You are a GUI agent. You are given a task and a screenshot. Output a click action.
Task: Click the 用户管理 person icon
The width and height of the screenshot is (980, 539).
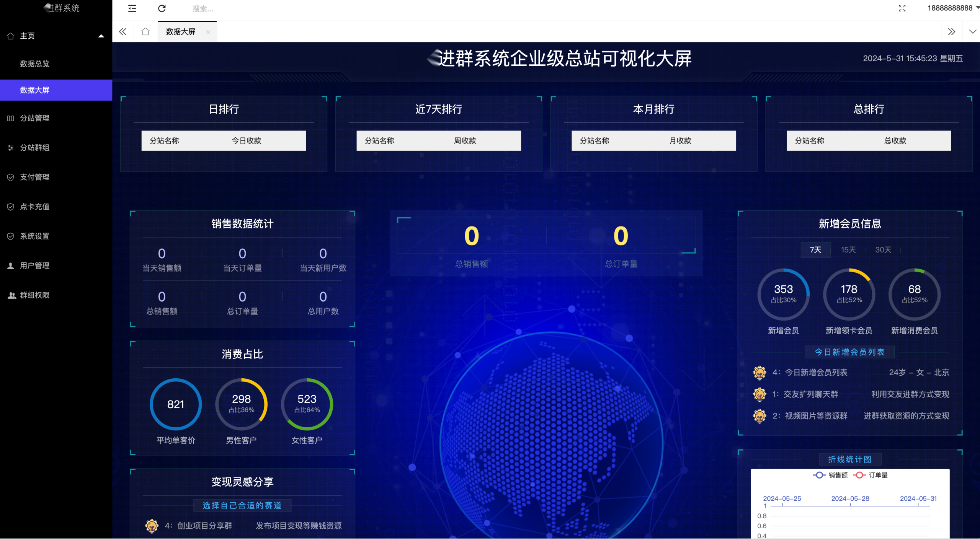[11, 265]
